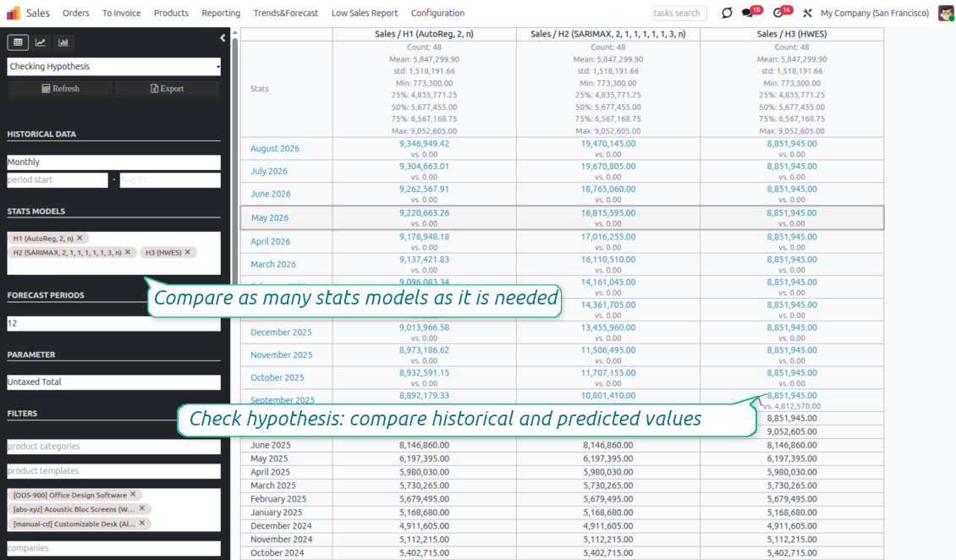Select the bar chart view icon

tap(63, 41)
